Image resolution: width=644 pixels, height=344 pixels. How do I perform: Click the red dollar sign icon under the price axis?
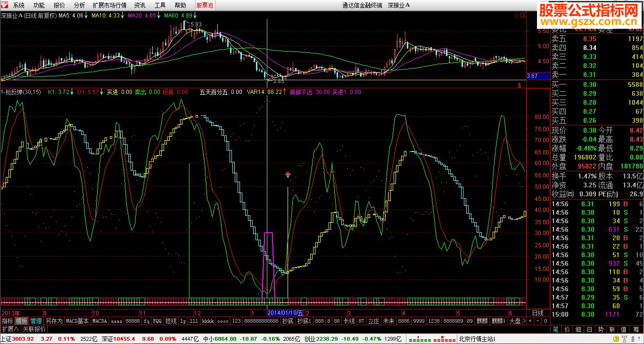[519, 85]
